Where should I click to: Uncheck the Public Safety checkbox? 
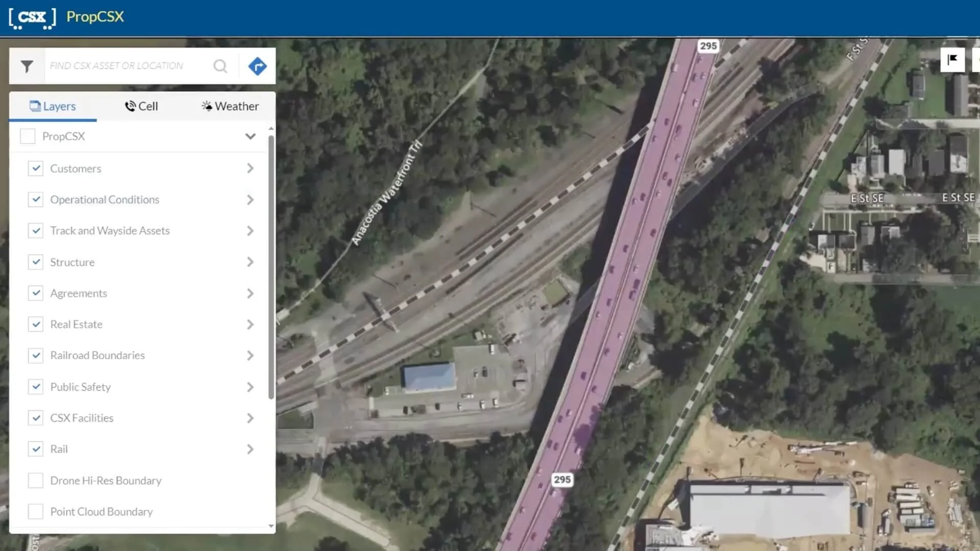click(x=36, y=387)
